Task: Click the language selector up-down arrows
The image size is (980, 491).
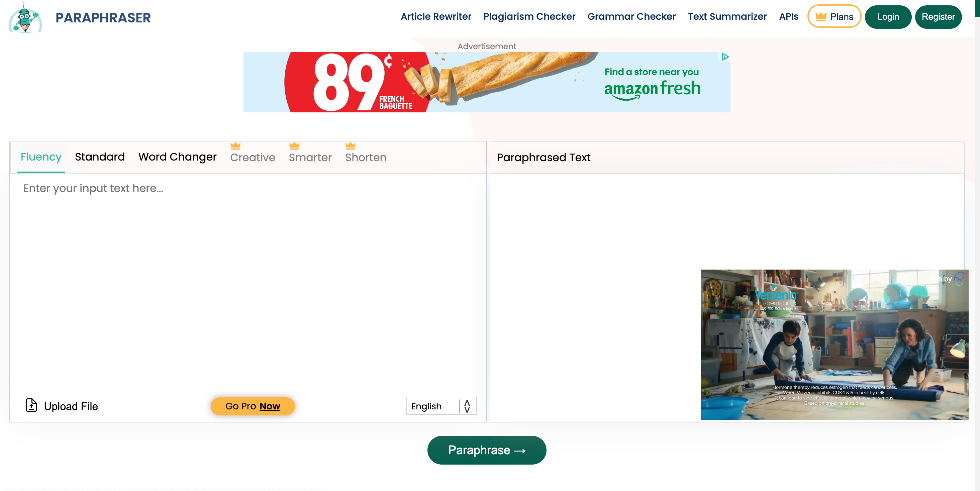Action: (x=467, y=406)
